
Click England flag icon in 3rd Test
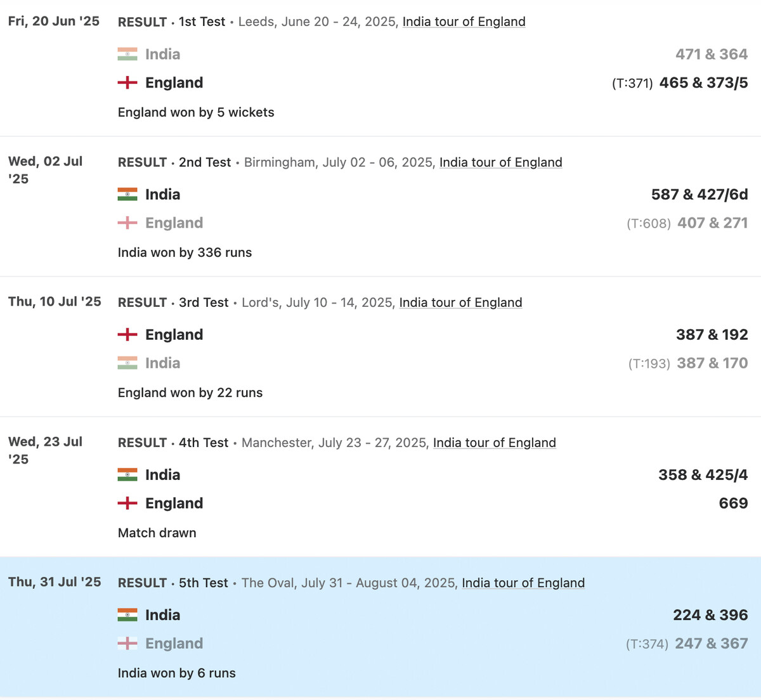click(127, 335)
